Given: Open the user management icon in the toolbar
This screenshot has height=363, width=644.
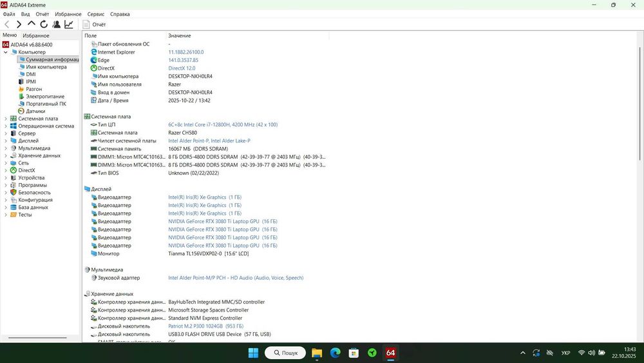Looking at the screenshot, I should pos(56,25).
